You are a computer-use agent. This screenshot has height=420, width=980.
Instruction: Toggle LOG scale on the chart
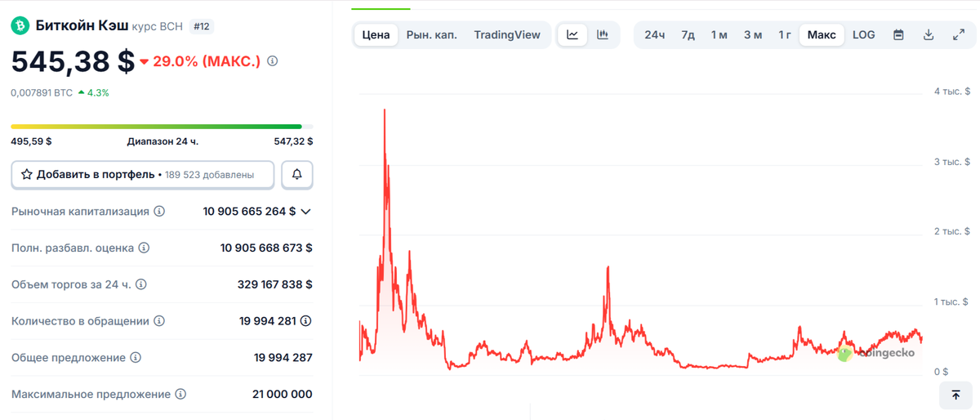point(863,35)
